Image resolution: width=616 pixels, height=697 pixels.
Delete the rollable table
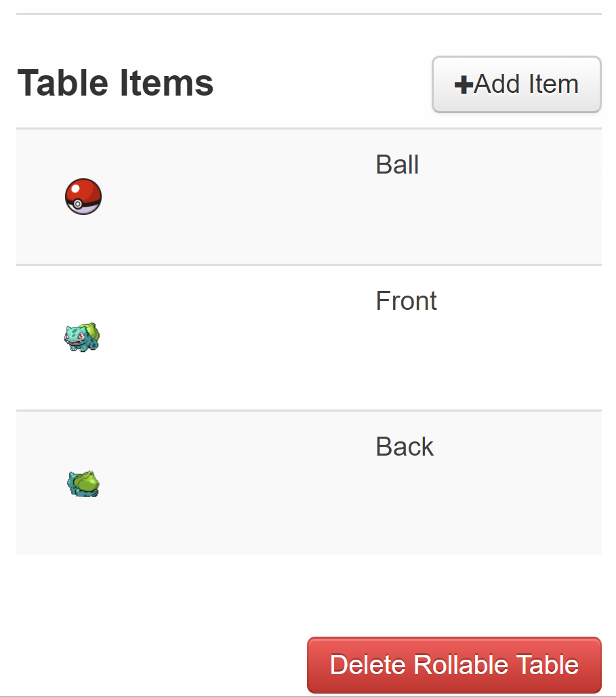pyautogui.click(x=454, y=665)
